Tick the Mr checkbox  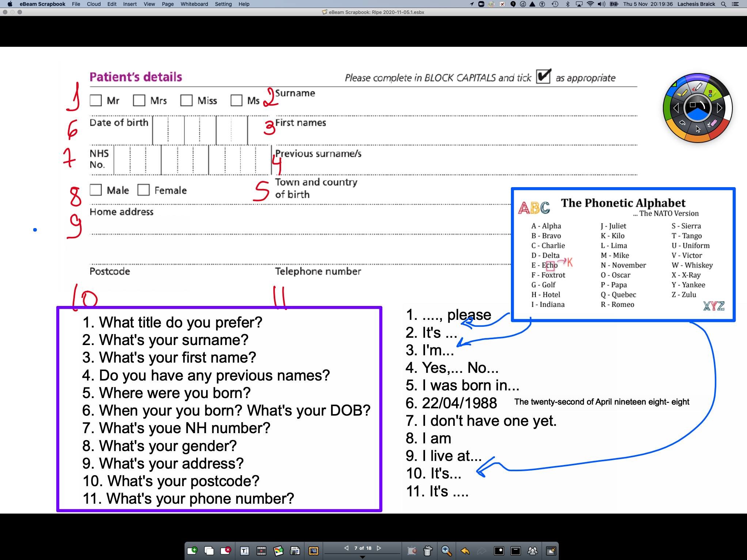pyautogui.click(x=95, y=100)
